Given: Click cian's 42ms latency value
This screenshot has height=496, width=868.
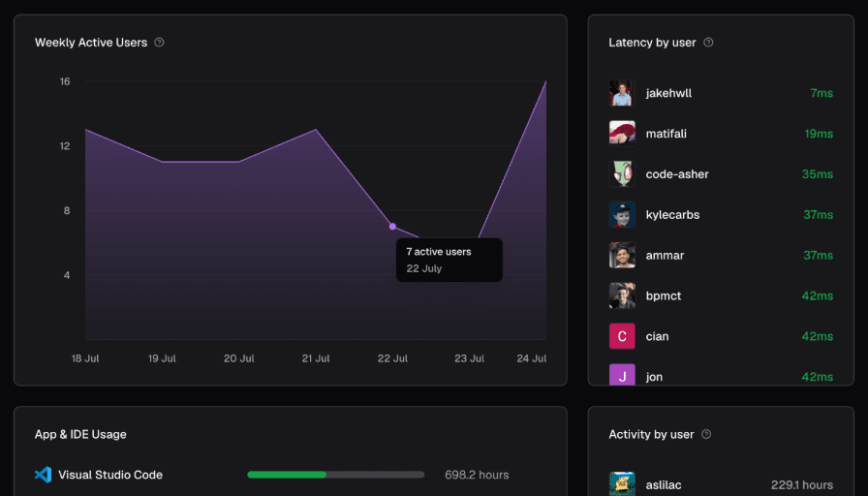Looking at the screenshot, I should point(817,336).
